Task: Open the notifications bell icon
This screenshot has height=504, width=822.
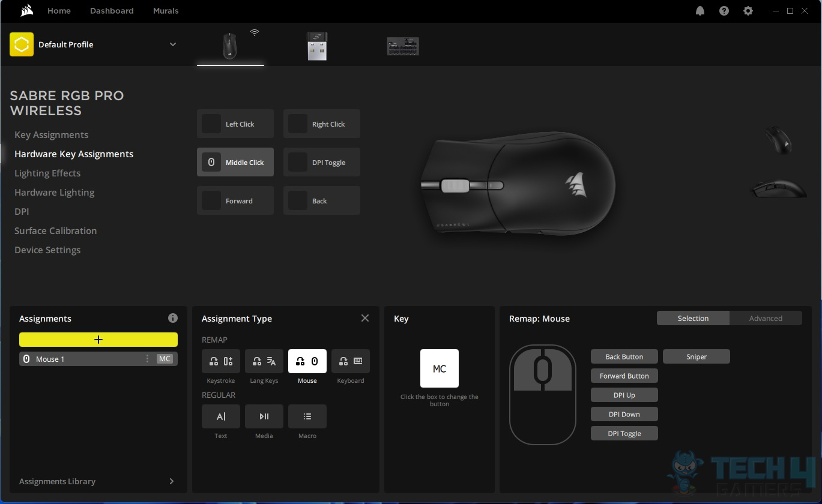Action: 700,11
